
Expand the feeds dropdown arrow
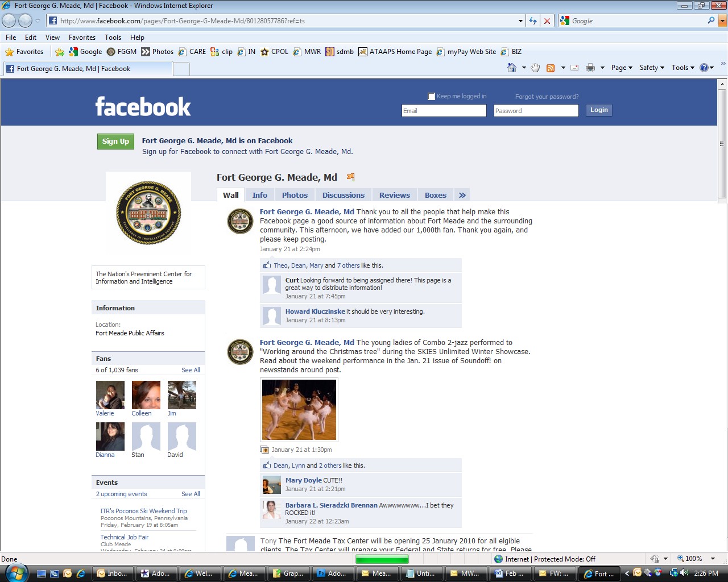563,68
